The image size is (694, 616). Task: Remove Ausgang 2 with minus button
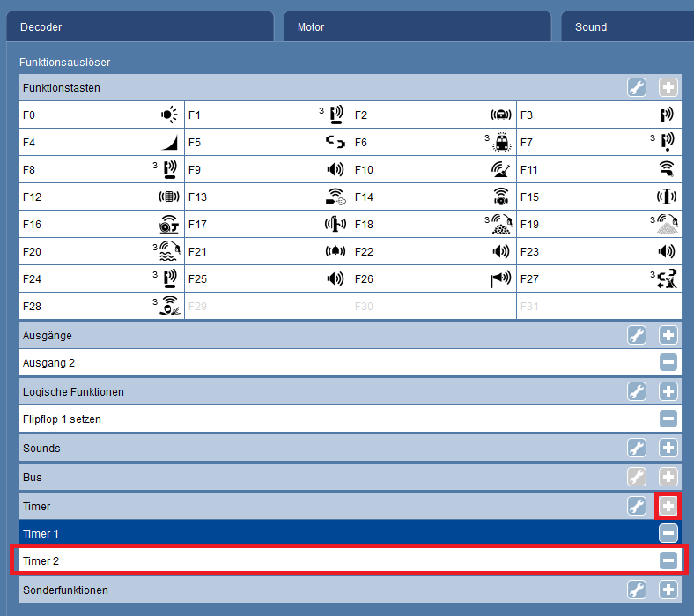668,362
